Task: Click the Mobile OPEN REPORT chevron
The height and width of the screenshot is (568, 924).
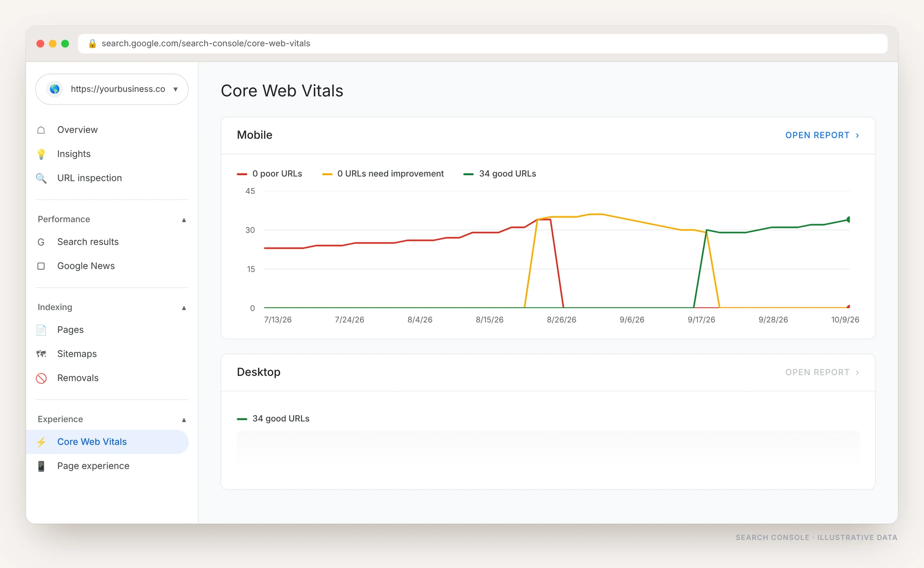Action: [857, 136]
